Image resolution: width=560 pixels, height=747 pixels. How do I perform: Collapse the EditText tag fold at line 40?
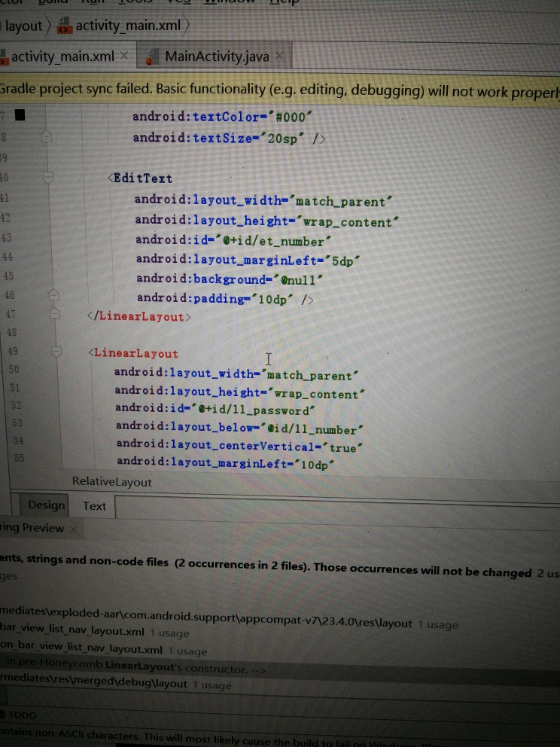pos(48,178)
